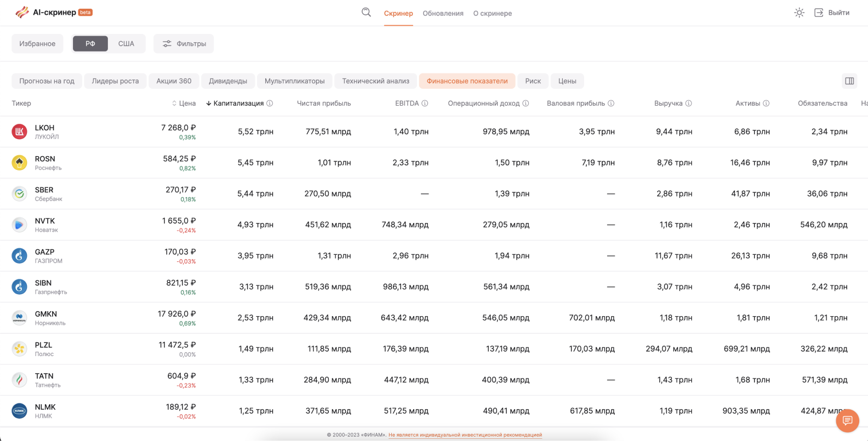Click the GAZP Газпром logo
868x441 pixels.
coord(20,256)
